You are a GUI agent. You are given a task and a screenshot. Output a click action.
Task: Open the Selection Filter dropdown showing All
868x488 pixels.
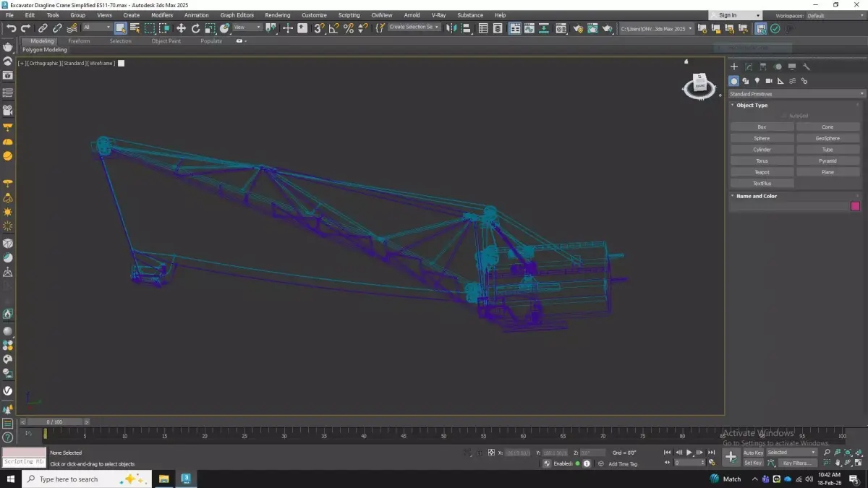pyautogui.click(x=97, y=27)
